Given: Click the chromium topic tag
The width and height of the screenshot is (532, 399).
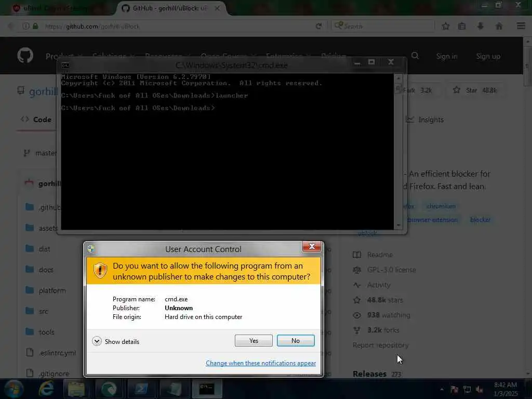Looking at the screenshot, I should (x=441, y=206).
